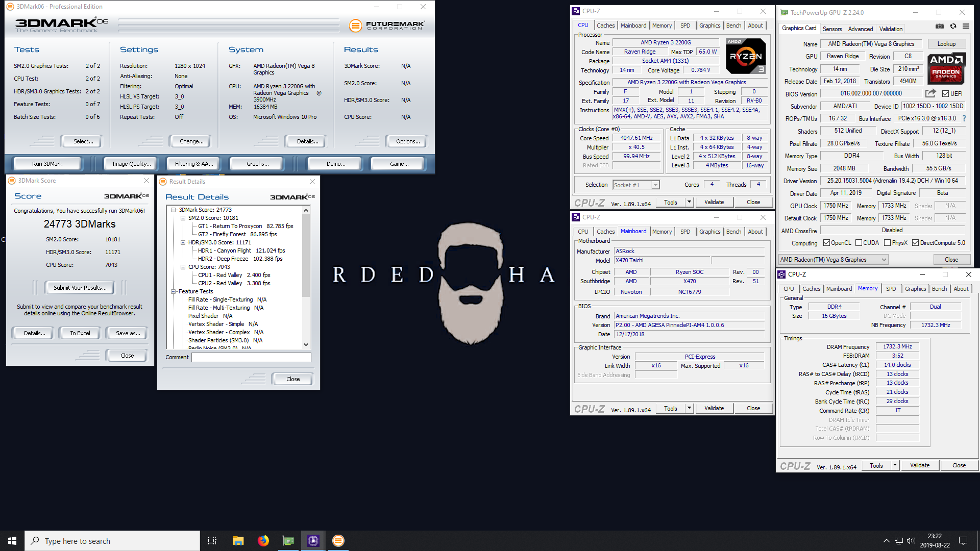
Task: Click the network icon in the system tray
Action: (x=899, y=541)
